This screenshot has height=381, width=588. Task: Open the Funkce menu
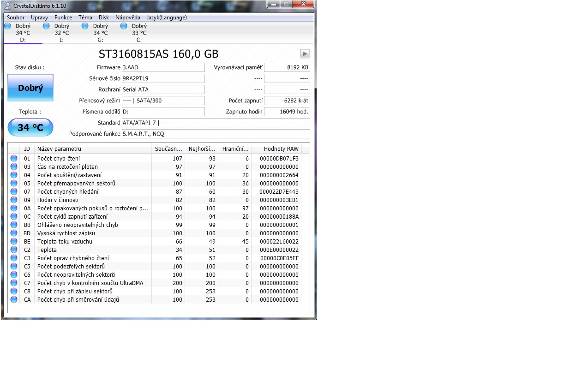click(x=63, y=18)
